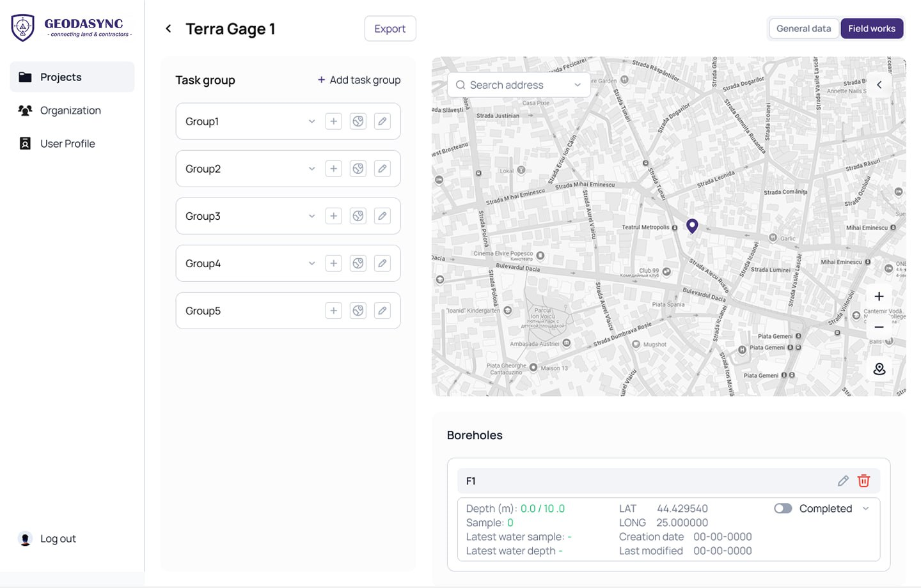Expand F1 borehole details chevron
921x588 pixels.
(866, 509)
